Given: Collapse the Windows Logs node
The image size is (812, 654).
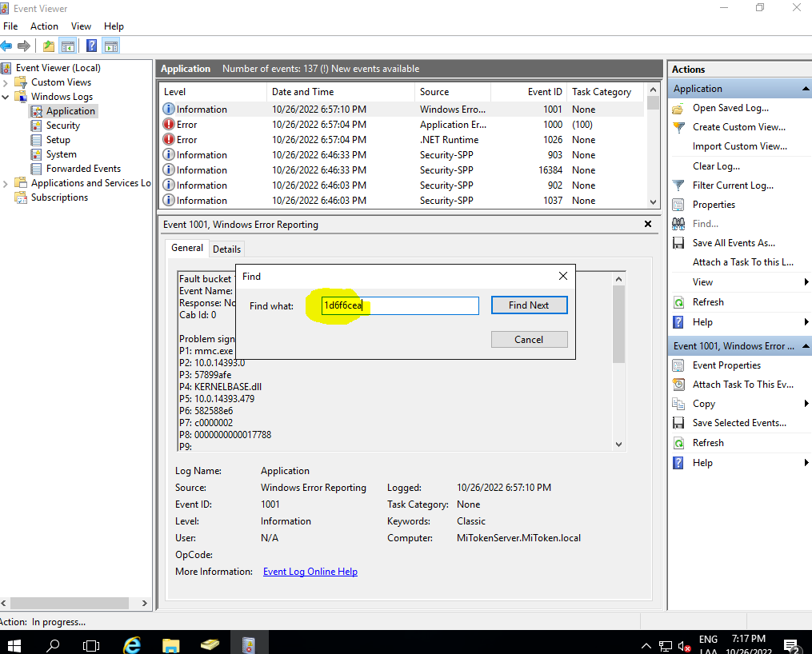Looking at the screenshot, I should [x=5, y=97].
